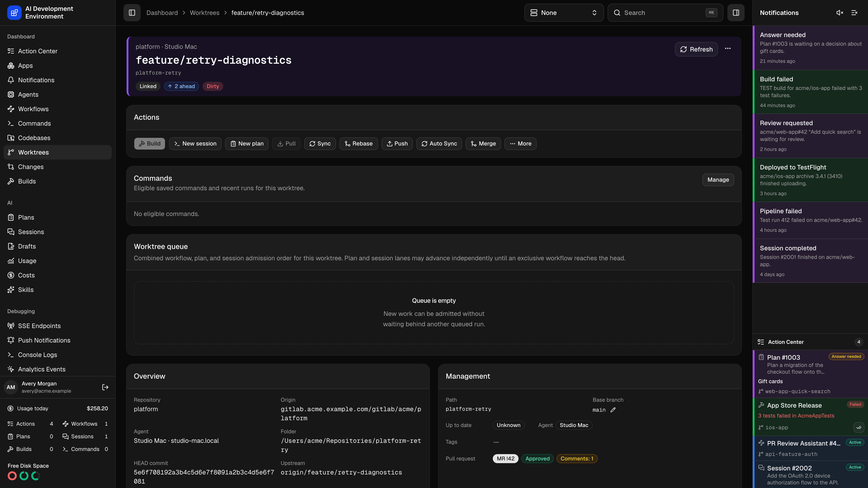Click the sign-out icon beside Avery Morgan

tap(105, 387)
